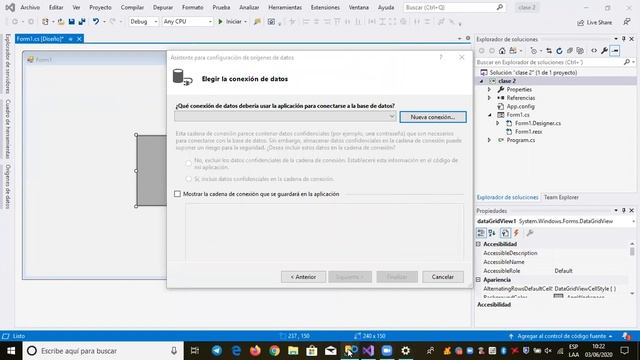Click the New Project toolbar icon

pyautogui.click(x=45, y=22)
